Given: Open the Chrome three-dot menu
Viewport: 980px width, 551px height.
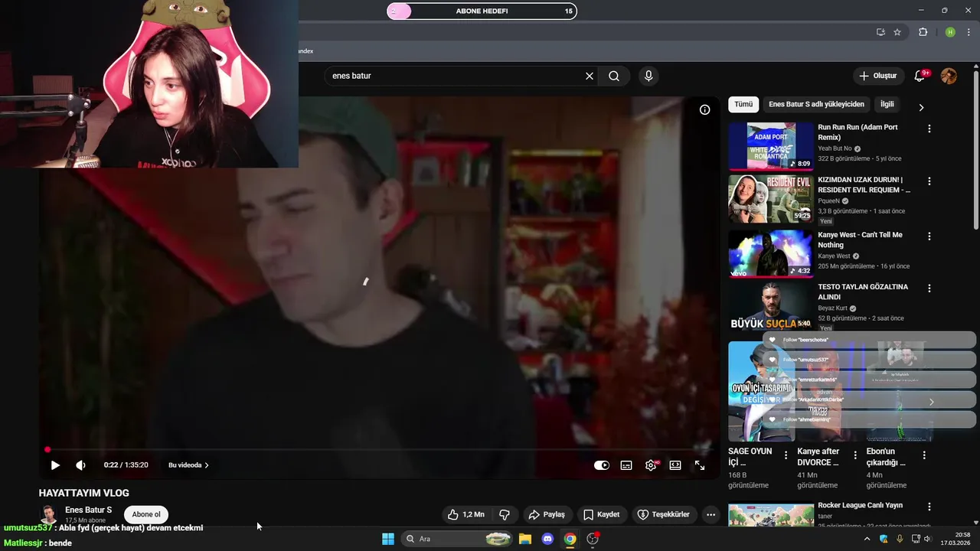Looking at the screenshot, I should (968, 32).
